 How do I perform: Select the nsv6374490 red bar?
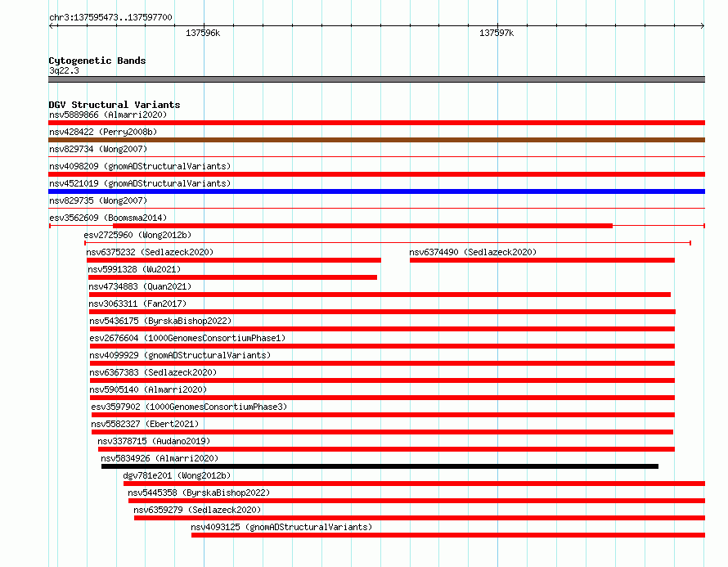coord(542,260)
